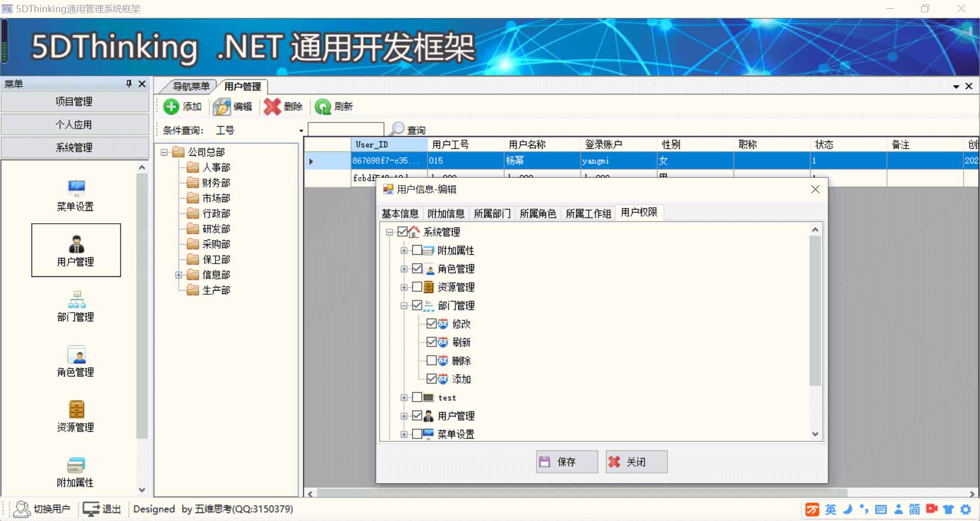Expand the 角色管理 permission node
Image resolution: width=980 pixels, height=521 pixels.
404,269
